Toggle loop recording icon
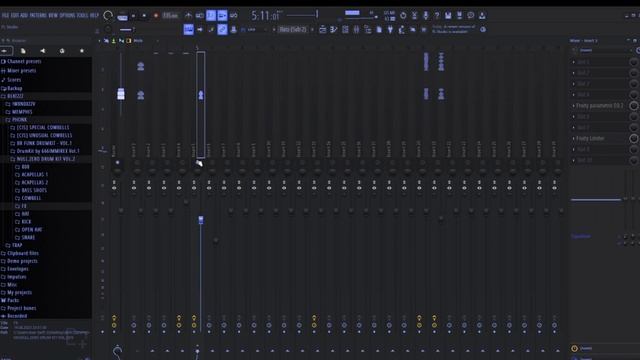The image size is (640, 360). point(234,16)
